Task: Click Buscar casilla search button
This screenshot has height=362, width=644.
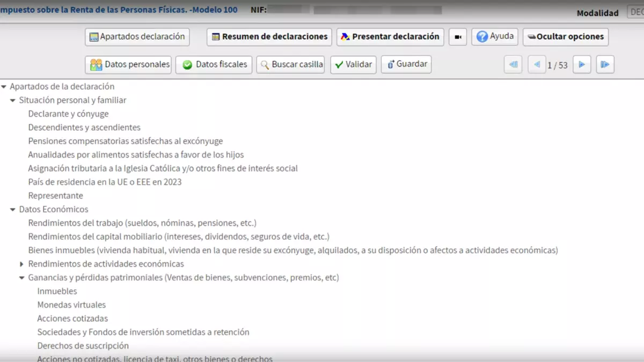Action: coord(290,64)
